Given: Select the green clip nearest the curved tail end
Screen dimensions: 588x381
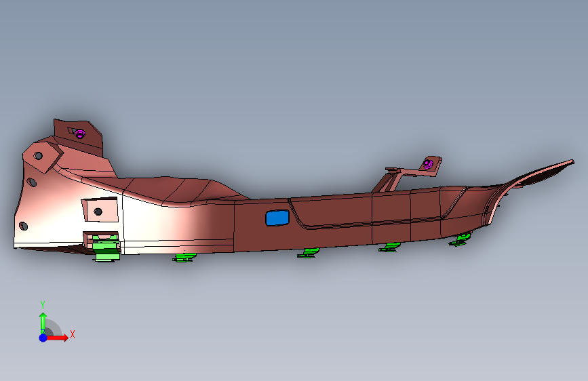Looking at the screenshot, I should [460, 240].
